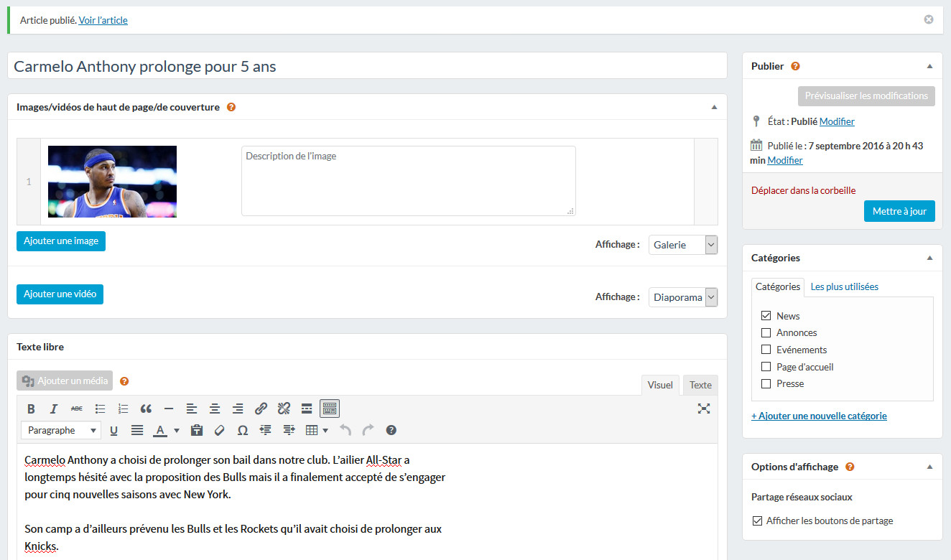The image size is (951, 560).
Task: Open help icon next to Options d'affichage
Action: [x=850, y=467]
